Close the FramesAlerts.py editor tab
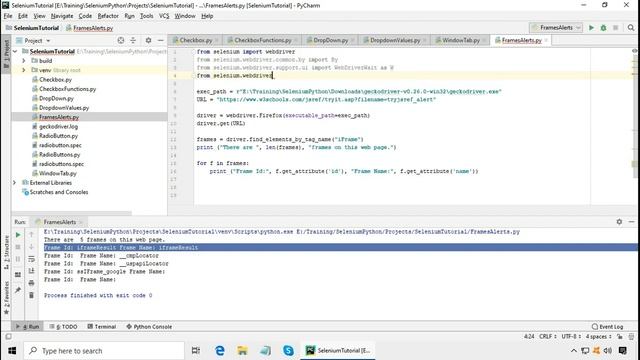Screen dimensions: 640x360 [x=546, y=40]
